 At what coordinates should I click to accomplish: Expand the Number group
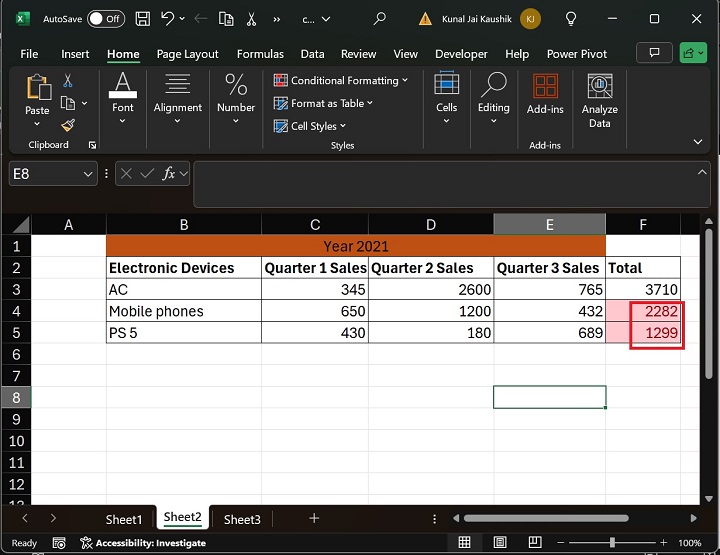236,97
